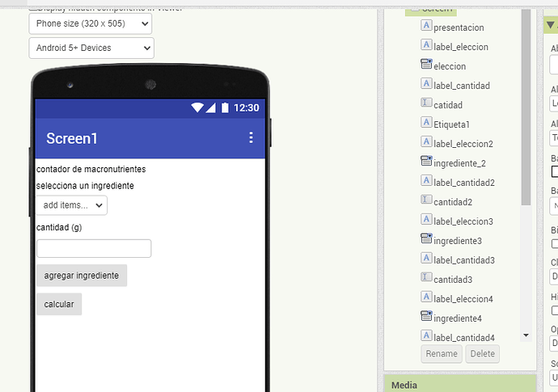Image resolution: width=558 pixels, height=392 pixels.
Task: Click the label icon beside label_eleccion4
Action: pos(426,297)
